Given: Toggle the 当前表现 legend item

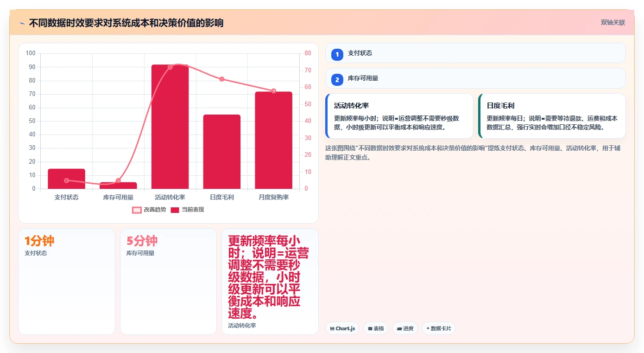Looking at the screenshot, I should point(187,210).
